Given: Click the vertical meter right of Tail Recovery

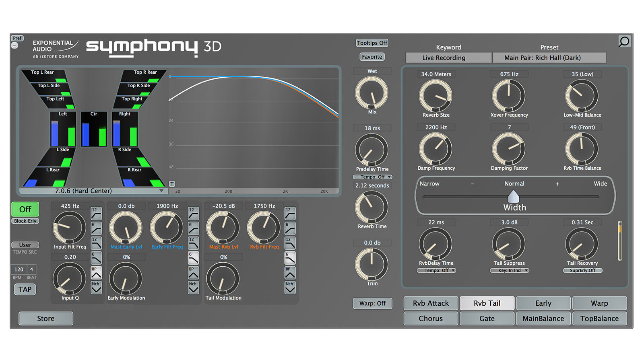Looking at the screenshot, I should pyautogui.click(x=620, y=241).
